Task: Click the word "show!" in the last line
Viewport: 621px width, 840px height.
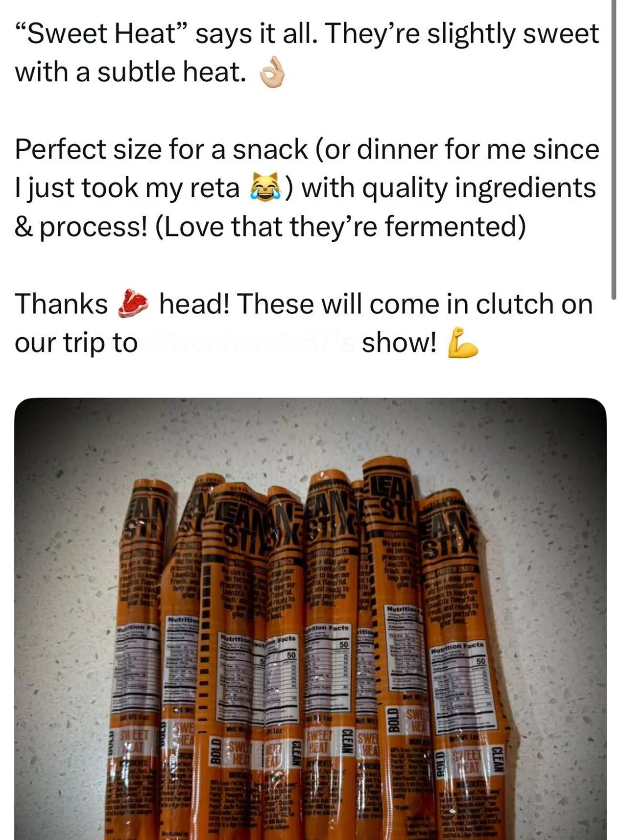Action: [399, 343]
